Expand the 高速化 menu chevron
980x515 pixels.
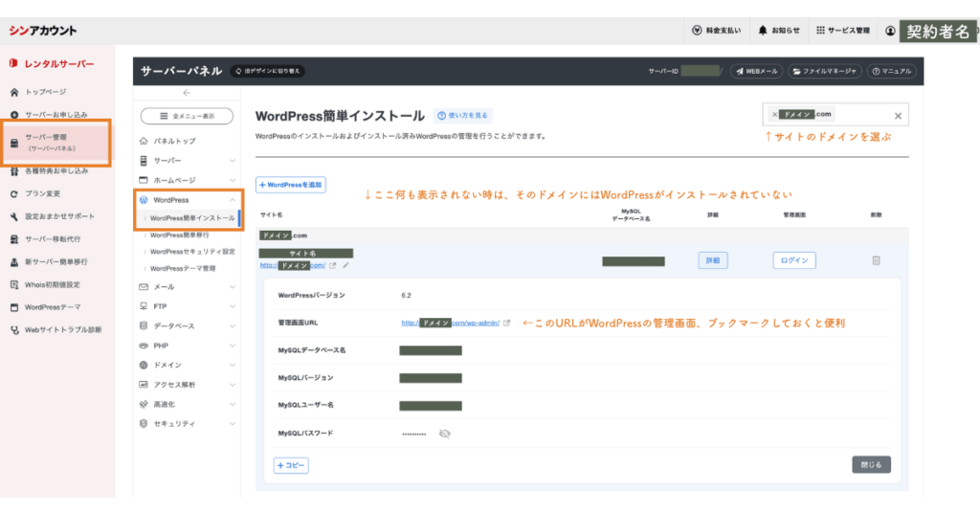coord(233,404)
